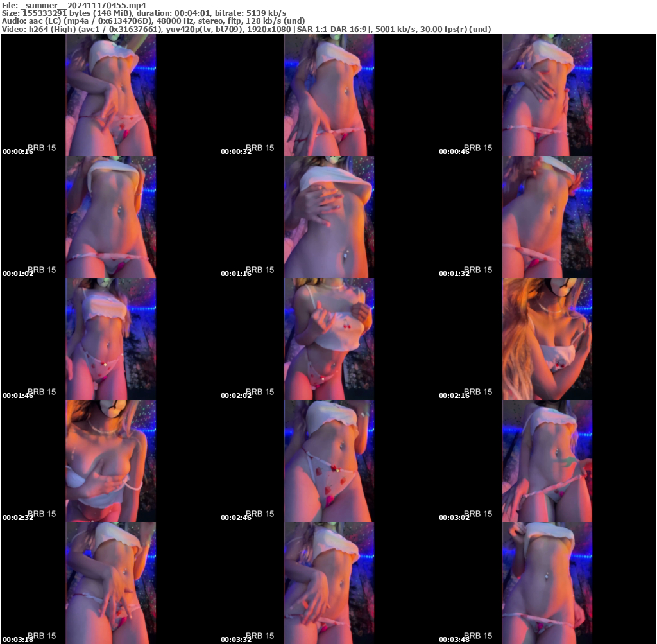Click the BRB 15 overlay text
Viewport: 657px width, 644px height.
tap(42, 147)
